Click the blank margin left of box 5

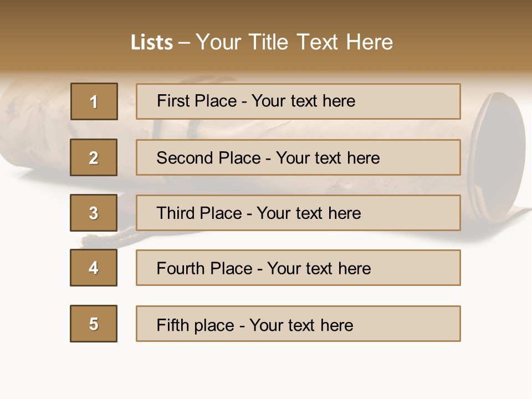pyautogui.click(x=33, y=324)
